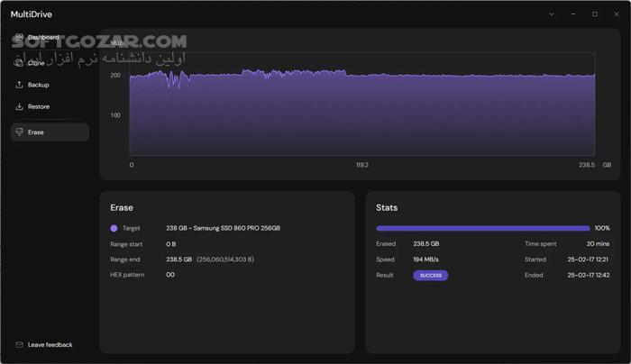
Task: Click the 100% erase progress bar
Action: pos(482,229)
